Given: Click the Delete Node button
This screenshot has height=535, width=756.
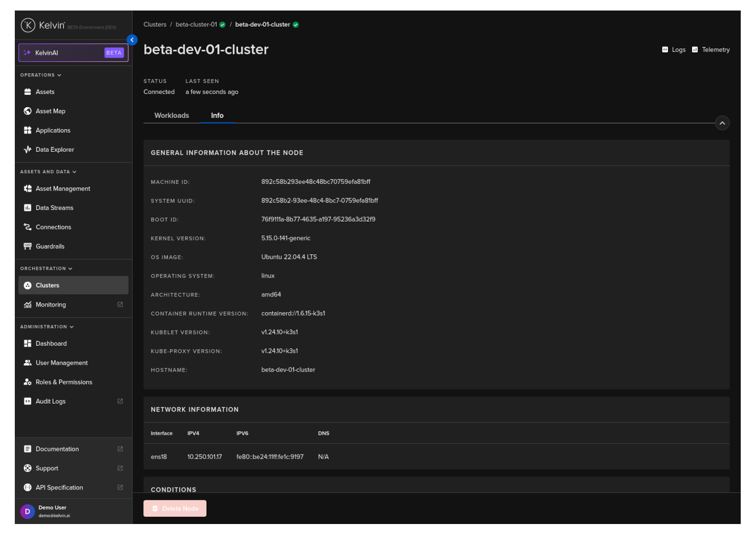Looking at the screenshot, I should (175, 508).
